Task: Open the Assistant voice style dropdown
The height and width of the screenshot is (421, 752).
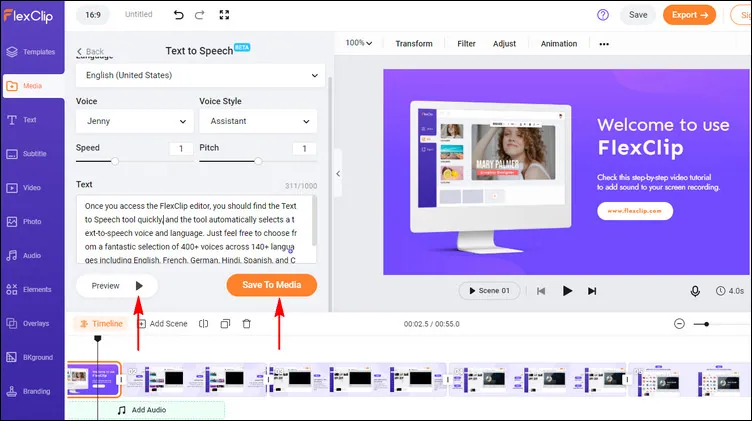Action: (x=258, y=121)
